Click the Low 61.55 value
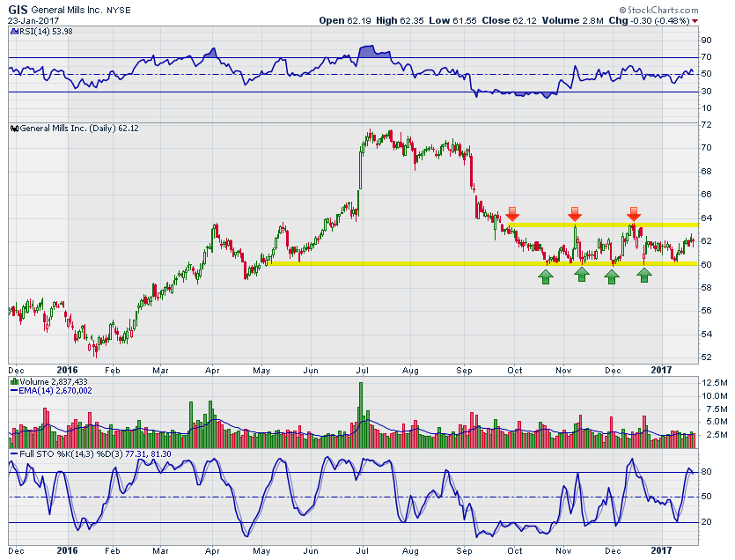The image size is (735, 560). point(452,20)
